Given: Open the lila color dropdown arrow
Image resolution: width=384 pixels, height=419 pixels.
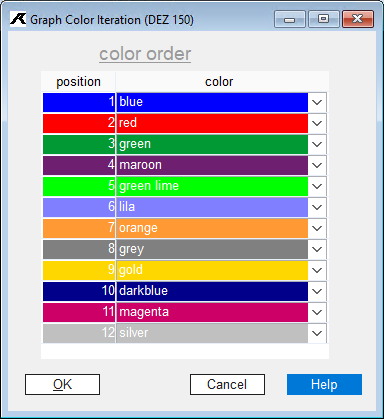Looking at the screenshot, I should [x=317, y=207].
